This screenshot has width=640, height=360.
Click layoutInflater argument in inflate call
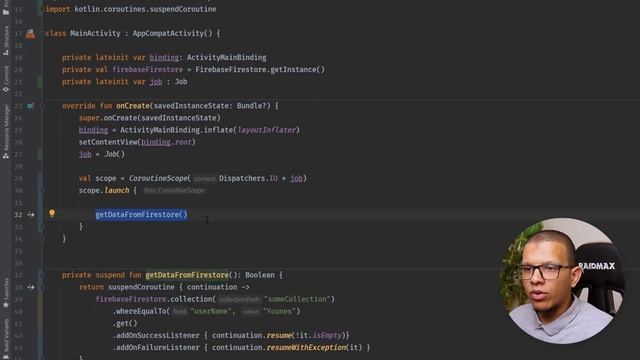[267, 130]
